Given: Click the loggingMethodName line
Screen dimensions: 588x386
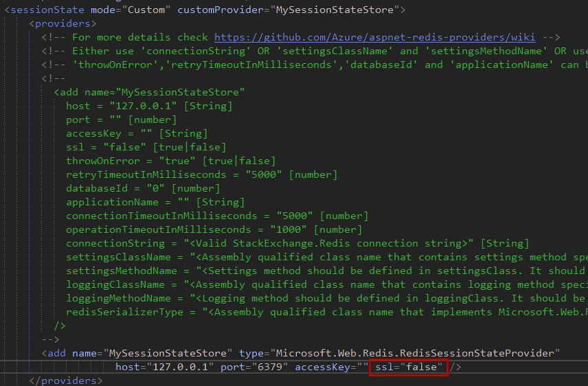Looking at the screenshot, I should [x=327, y=298].
